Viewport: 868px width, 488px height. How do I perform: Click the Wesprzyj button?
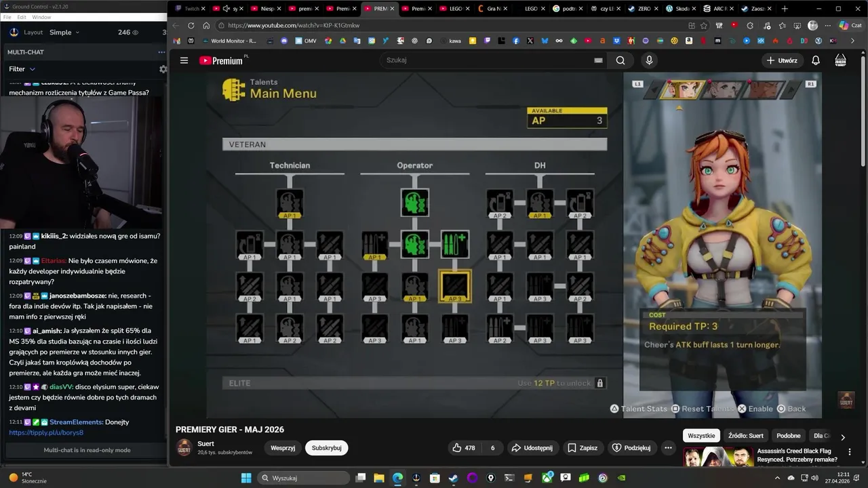tap(283, 448)
